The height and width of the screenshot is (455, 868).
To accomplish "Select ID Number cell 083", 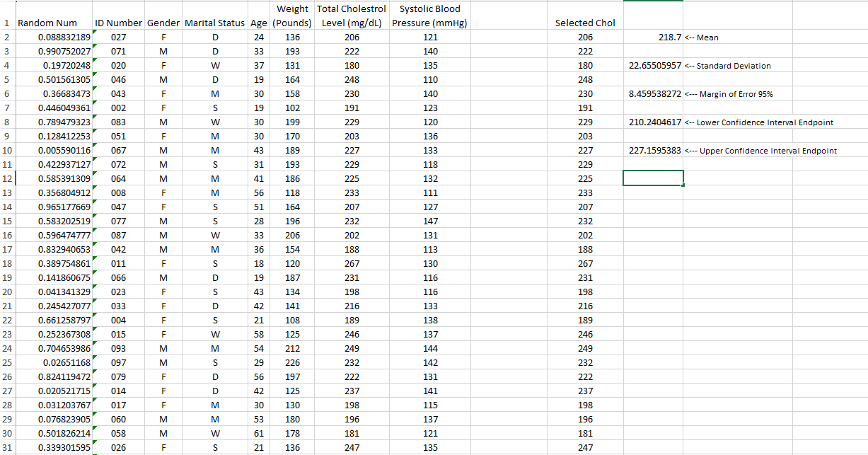I will coord(118,122).
